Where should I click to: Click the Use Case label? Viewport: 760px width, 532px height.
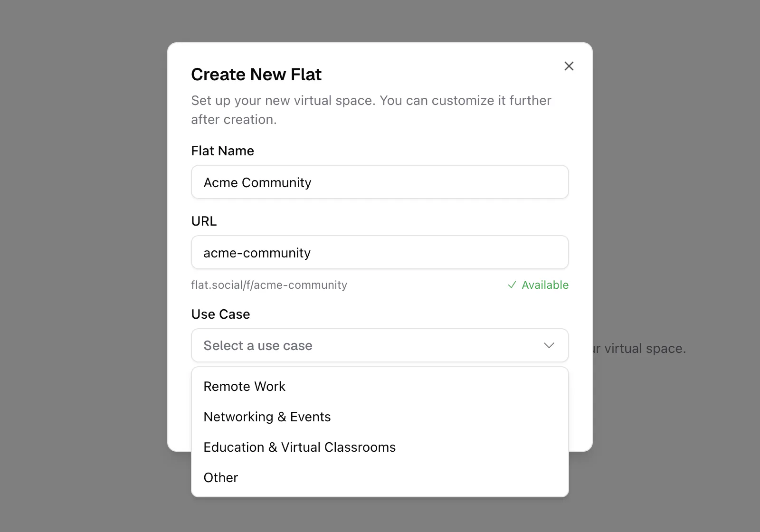click(220, 314)
